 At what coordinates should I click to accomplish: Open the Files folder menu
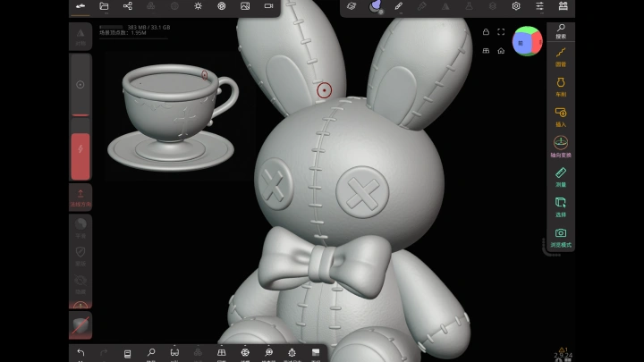pyautogui.click(x=104, y=6)
